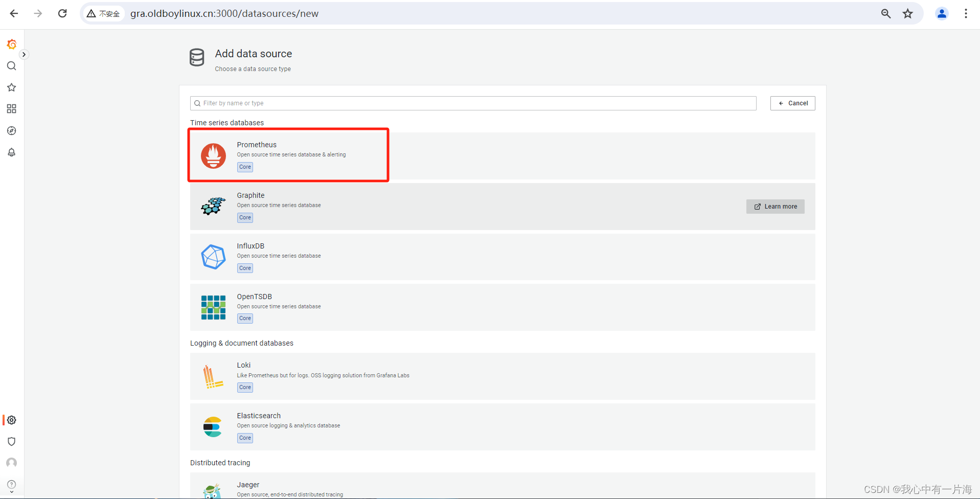Click the browser back arrow

point(14,13)
